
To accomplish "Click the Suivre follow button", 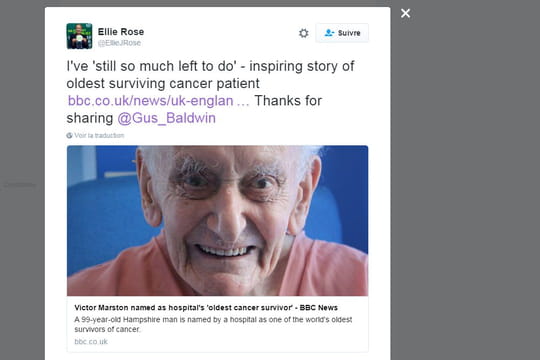I will [x=342, y=33].
